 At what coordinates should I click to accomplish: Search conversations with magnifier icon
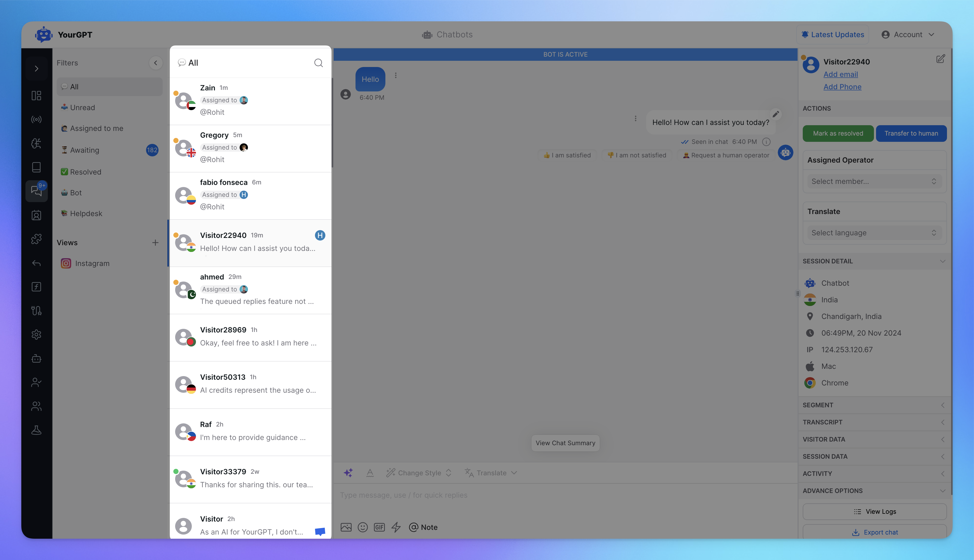tap(318, 63)
